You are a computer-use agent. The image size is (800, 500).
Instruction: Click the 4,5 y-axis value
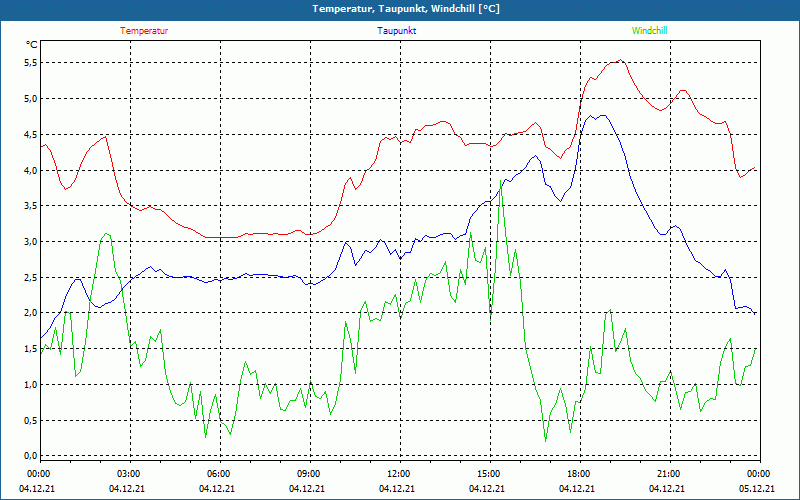tap(31, 135)
